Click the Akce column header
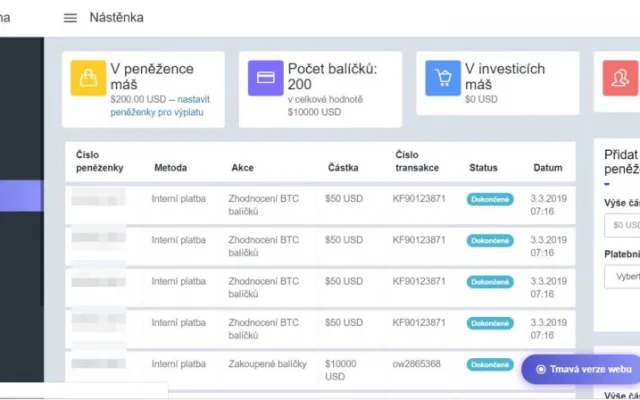Viewport: 640px width, 400px height. 242,168
